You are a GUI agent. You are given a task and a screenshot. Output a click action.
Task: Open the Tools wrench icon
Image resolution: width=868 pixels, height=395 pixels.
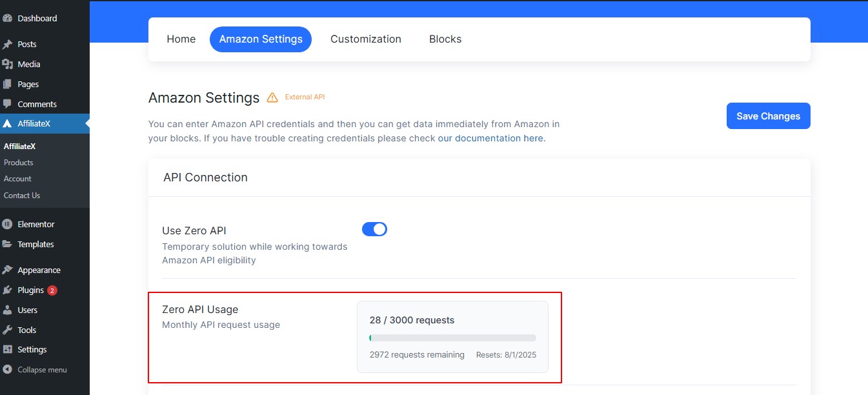[9, 330]
